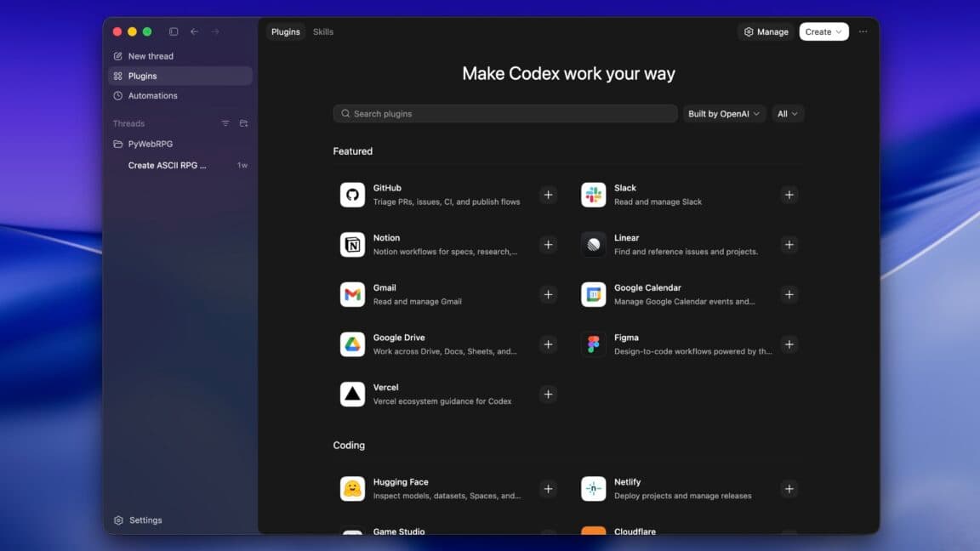The image size is (980, 551).
Task: Open the Automations section
Action: tap(154, 95)
